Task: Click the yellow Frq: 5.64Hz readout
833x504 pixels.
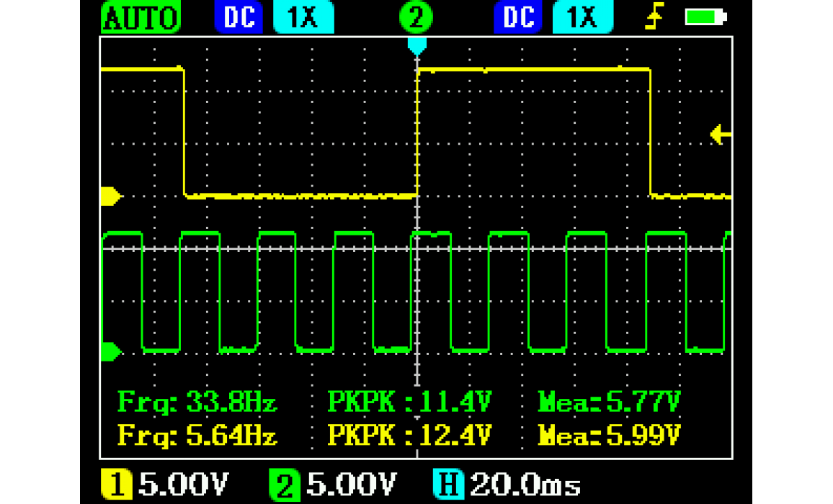Action: point(197,435)
